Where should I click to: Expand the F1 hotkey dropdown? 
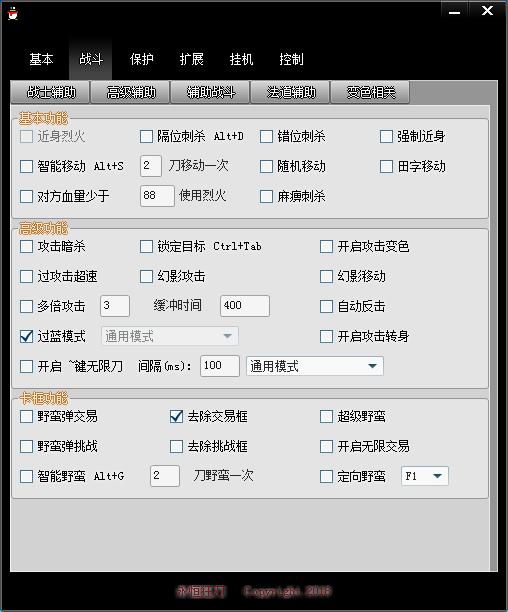click(425, 476)
